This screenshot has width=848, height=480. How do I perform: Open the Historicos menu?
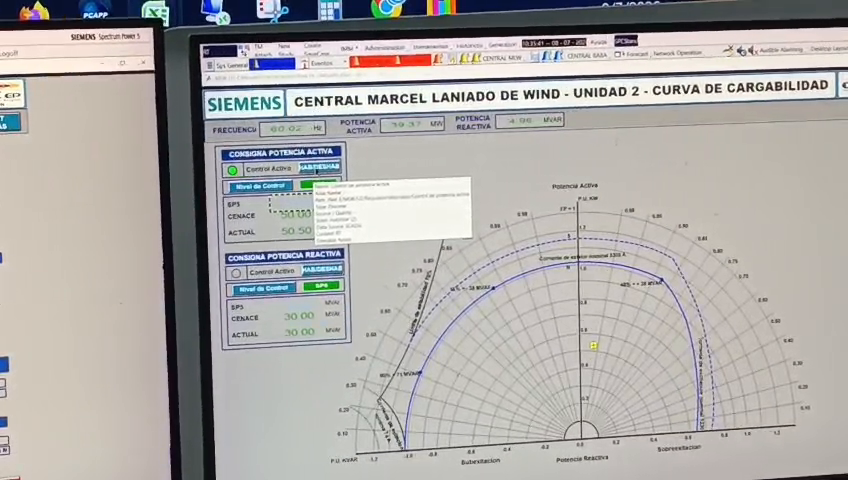click(x=469, y=46)
